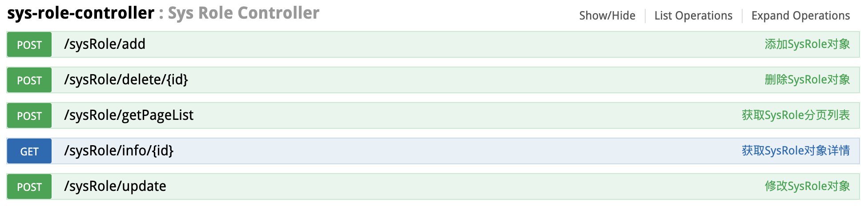
Task: Click the POST badge for /sysRole/getPageList
Action: pos(29,115)
